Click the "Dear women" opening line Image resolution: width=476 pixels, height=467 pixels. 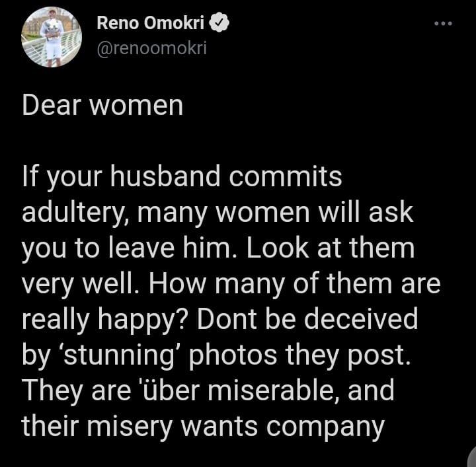[102, 106]
